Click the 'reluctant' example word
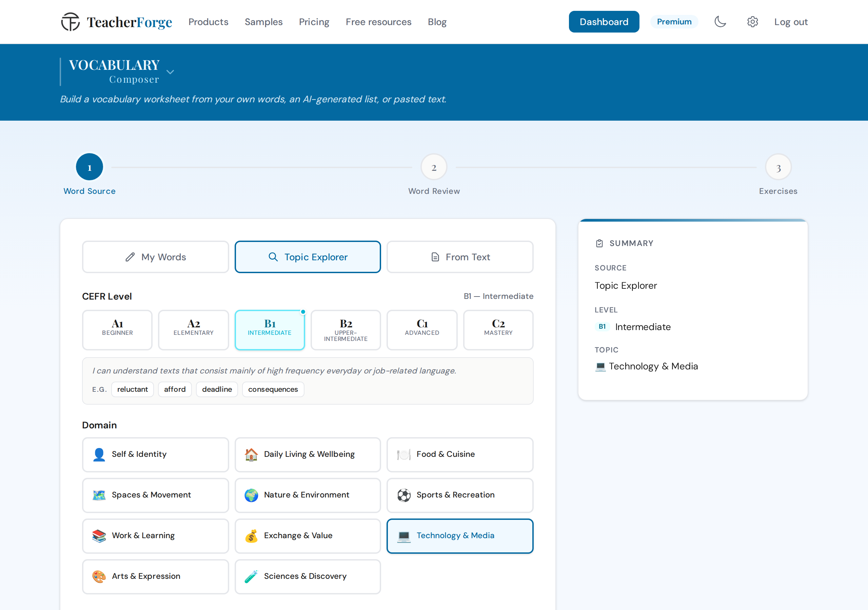 click(x=132, y=389)
